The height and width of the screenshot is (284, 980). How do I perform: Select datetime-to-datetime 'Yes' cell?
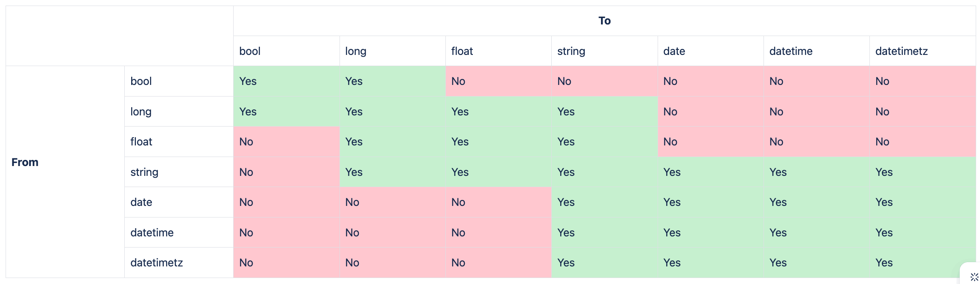778,233
